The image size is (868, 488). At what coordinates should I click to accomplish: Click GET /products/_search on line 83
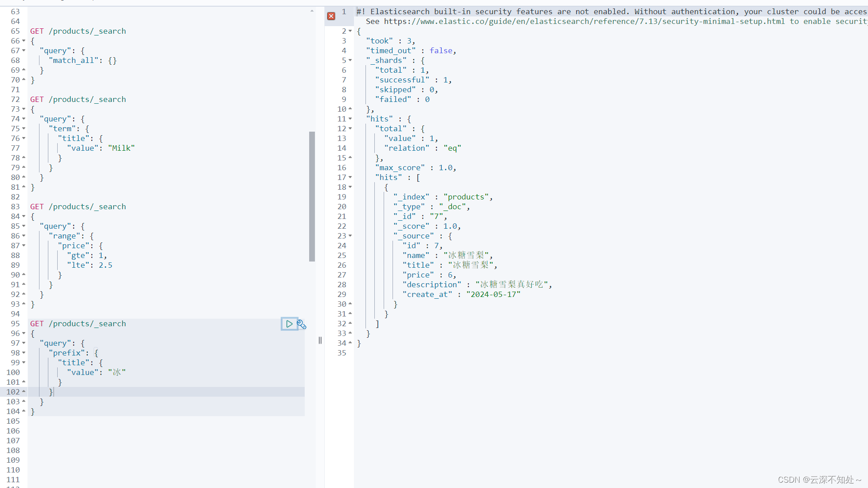tap(78, 207)
